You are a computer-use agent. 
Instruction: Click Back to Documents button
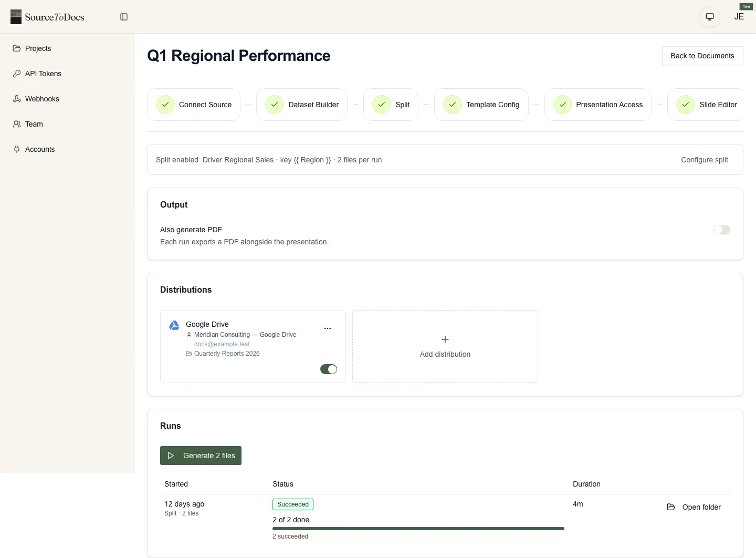[702, 56]
